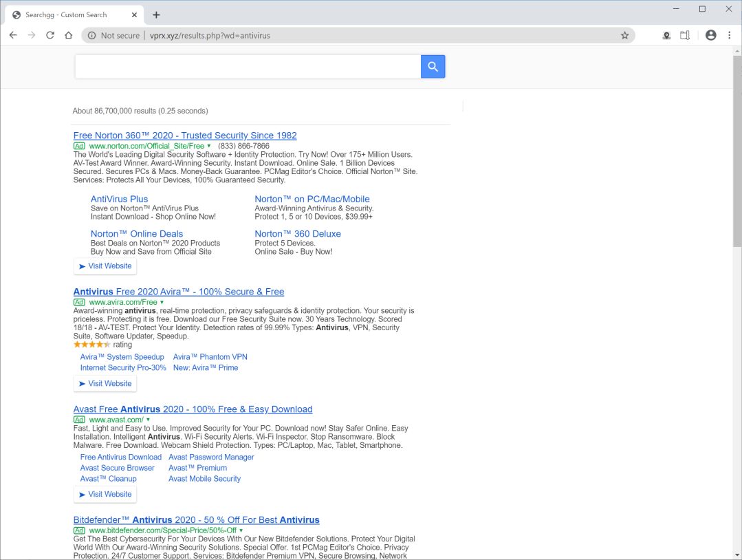
Task: Open the Avast Free Antivirus 2020 link
Action: pos(193,409)
